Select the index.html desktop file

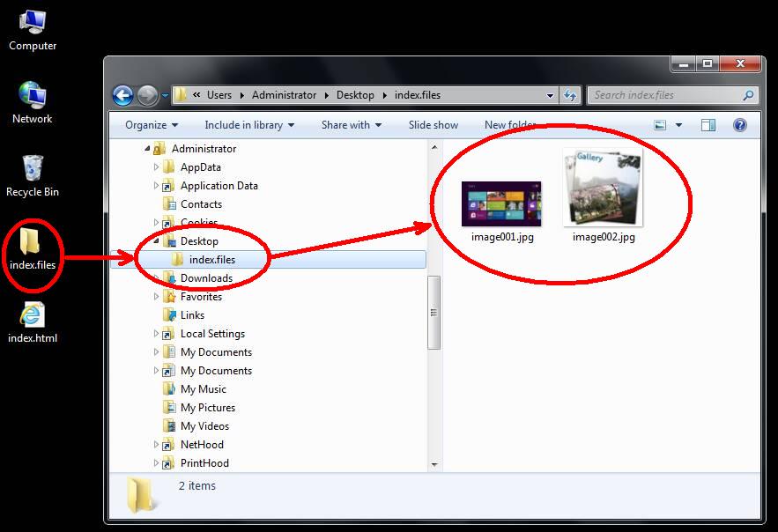pos(33,321)
